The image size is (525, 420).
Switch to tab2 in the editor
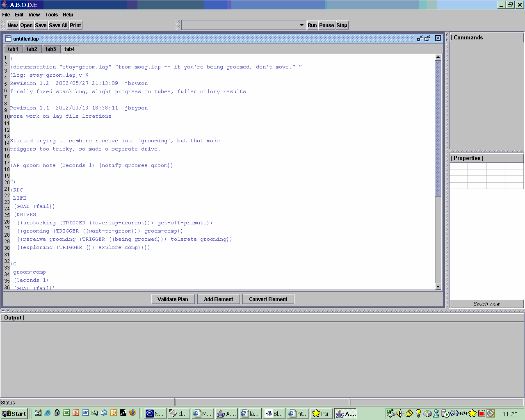32,49
